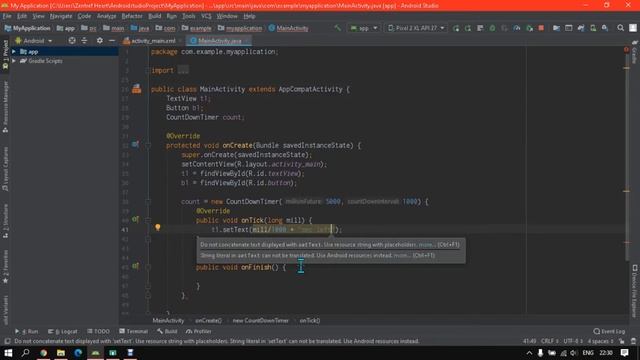Click the second 'more...' link in tooltip

tap(402, 256)
